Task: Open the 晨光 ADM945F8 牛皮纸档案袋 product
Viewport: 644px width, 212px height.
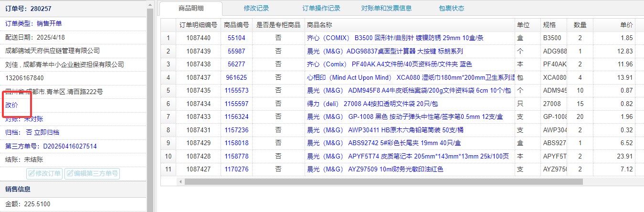Action: [409, 90]
